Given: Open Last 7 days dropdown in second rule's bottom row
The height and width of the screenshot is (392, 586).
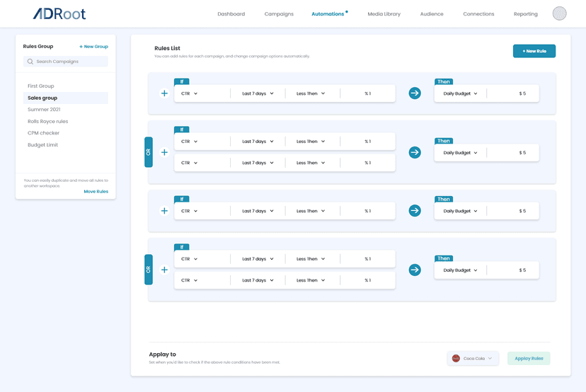Looking at the screenshot, I should pyautogui.click(x=258, y=163).
